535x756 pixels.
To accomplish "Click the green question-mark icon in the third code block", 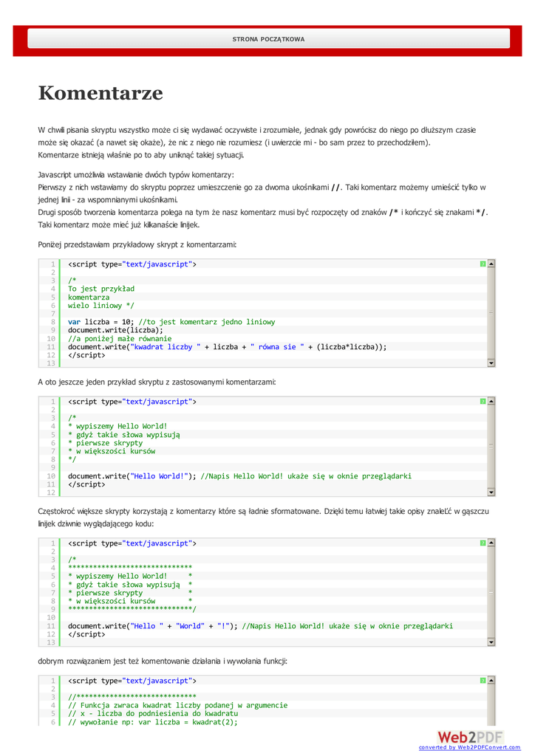I will [x=483, y=543].
